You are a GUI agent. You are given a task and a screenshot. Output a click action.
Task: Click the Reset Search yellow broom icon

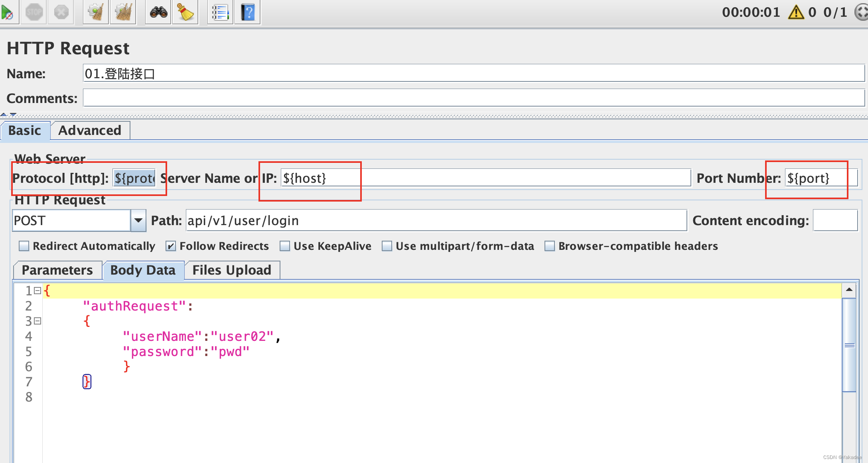(185, 12)
